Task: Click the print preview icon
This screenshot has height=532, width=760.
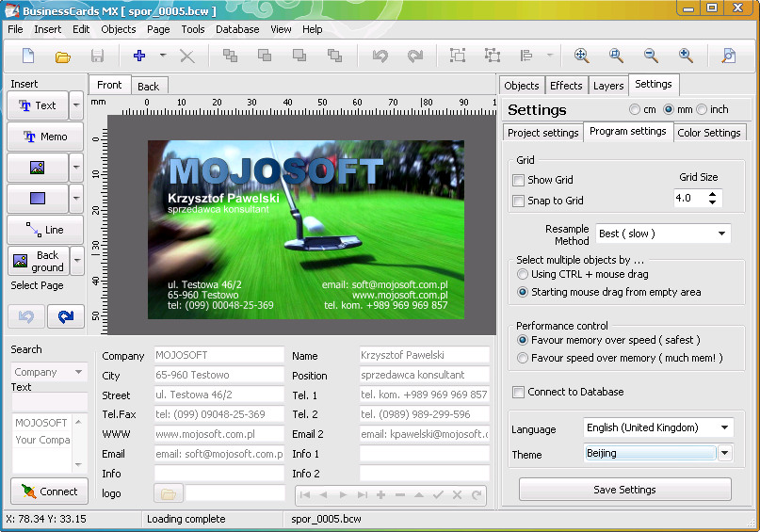Action: tap(729, 56)
